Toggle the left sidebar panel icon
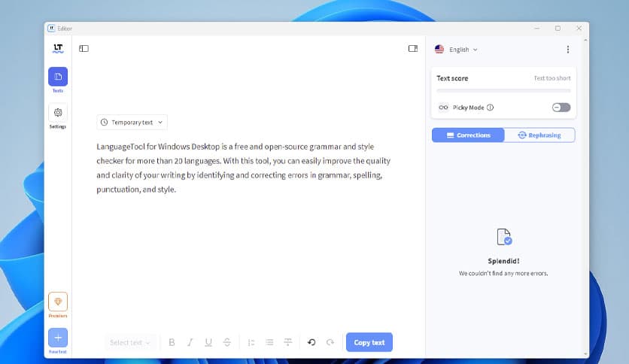Screen dimensions: 629x364 (84, 48)
